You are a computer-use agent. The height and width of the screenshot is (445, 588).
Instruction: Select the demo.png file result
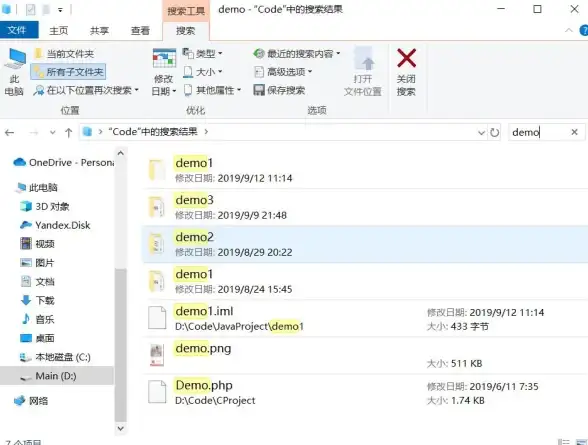tap(365, 355)
